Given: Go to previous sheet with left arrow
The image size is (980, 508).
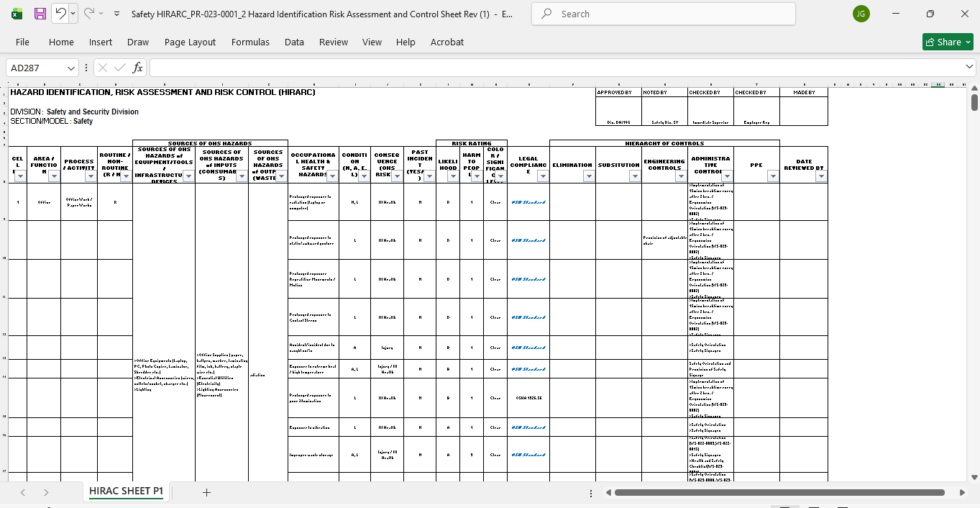Looking at the screenshot, I should 23,492.
